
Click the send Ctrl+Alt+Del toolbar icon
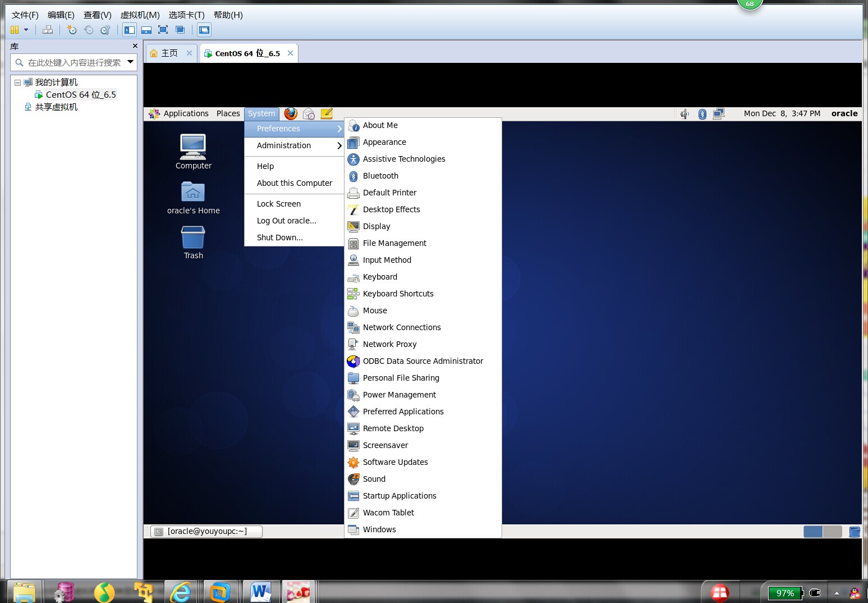(48, 30)
